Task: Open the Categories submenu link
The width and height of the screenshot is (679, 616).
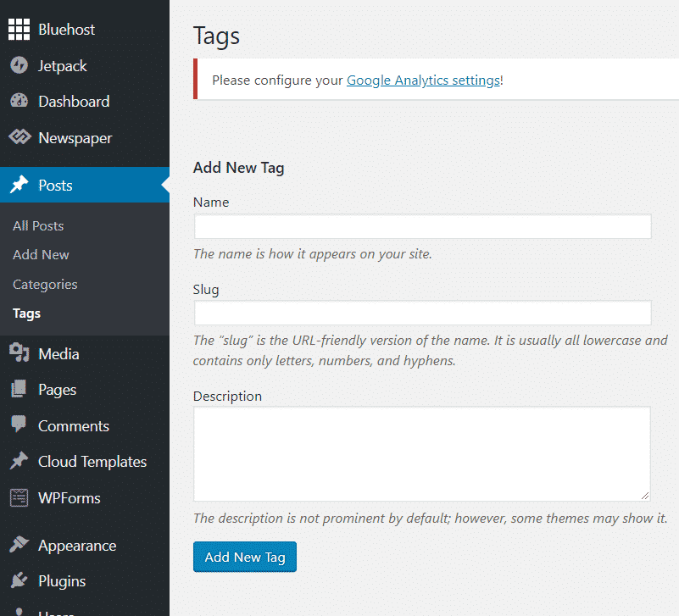Action: coord(45,285)
